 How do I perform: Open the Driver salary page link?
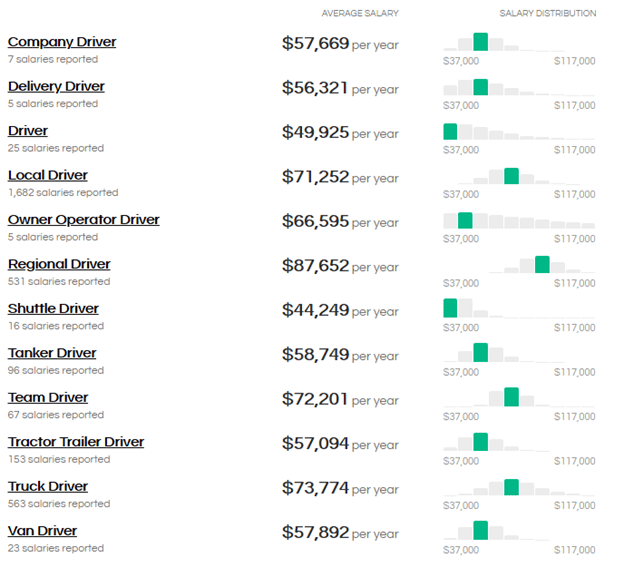click(x=28, y=131)
